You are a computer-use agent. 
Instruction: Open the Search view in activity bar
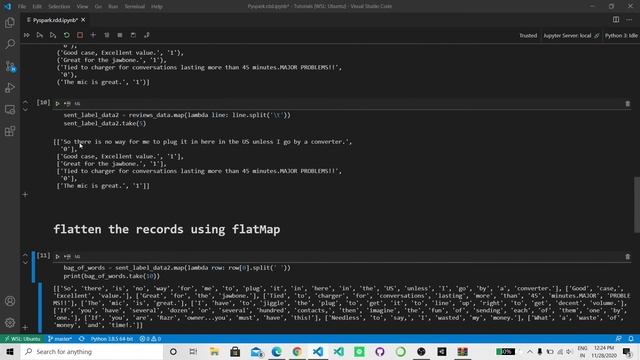pos(10,44)
